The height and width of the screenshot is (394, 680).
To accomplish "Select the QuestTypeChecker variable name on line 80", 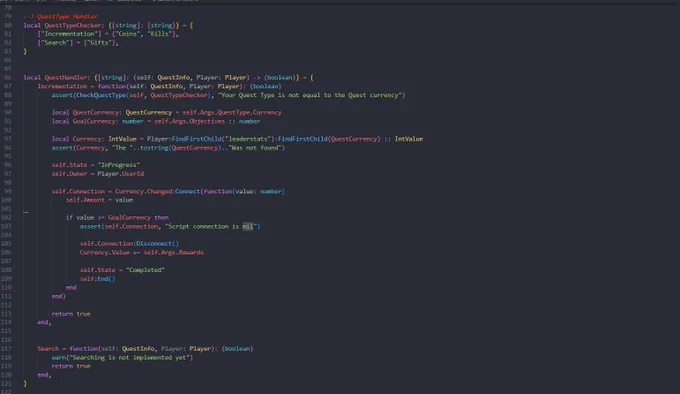I will [74, 25].
